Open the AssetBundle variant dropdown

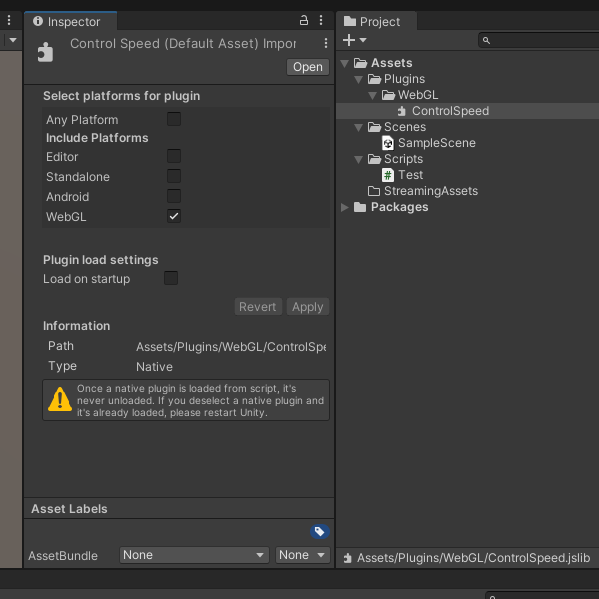pyautogui.click(x=302, y=555)
